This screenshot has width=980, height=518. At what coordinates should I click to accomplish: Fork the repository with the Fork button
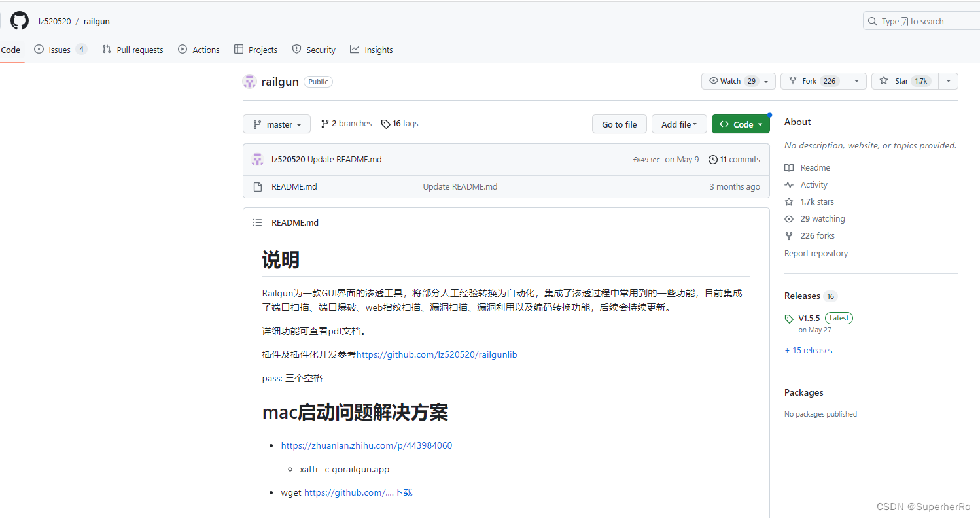click(x=814, y=81)
